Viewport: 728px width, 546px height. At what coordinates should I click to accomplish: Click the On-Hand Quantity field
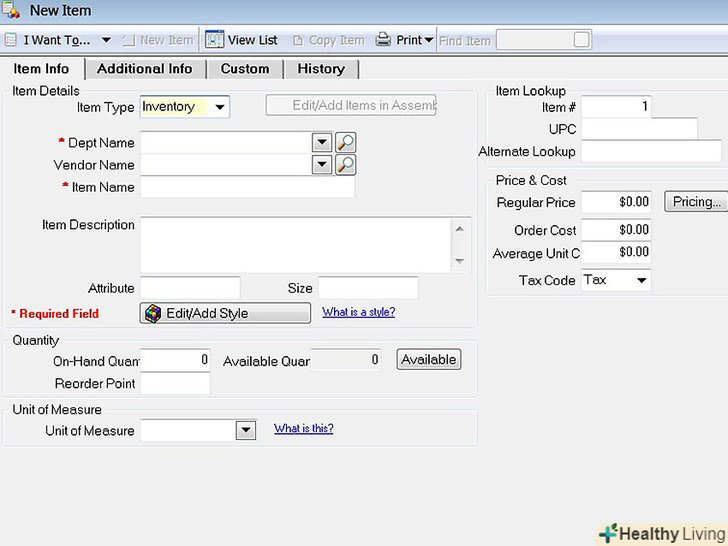[x=176, y=360]
